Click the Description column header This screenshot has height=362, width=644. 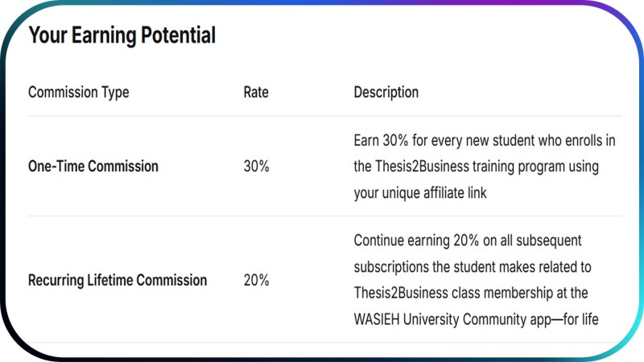click(386, 93)
